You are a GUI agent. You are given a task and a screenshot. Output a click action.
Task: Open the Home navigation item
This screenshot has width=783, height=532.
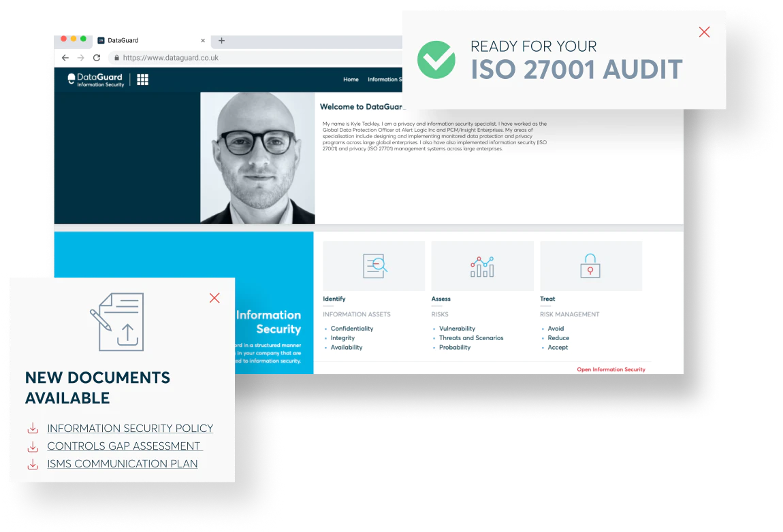point(351,80)
